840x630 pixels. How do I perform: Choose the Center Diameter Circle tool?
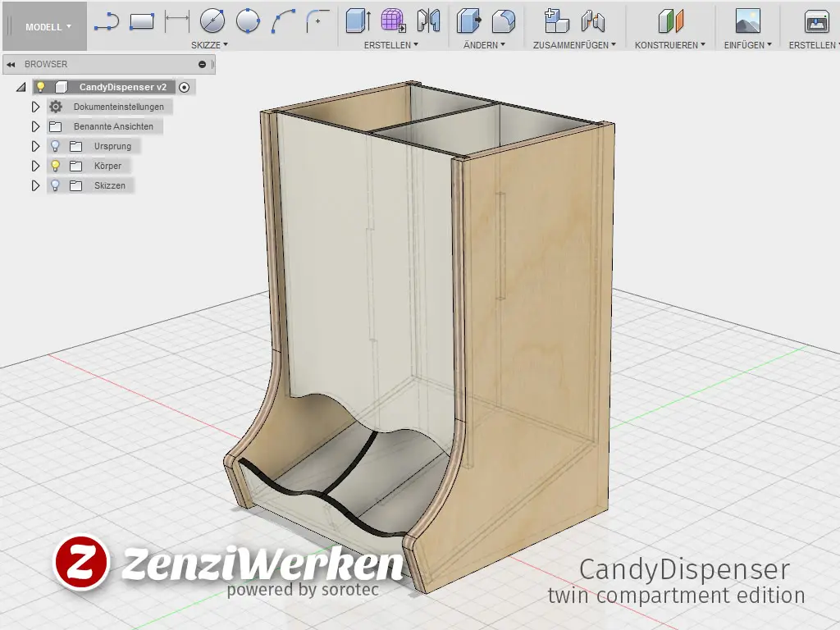coord(212,21)
